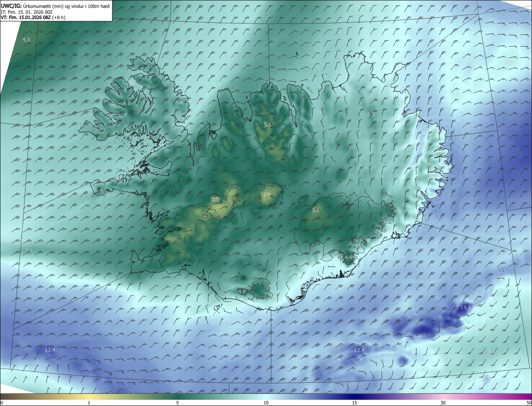The image size is (532, 406).
Task: Click the 50 tick on the colour scale
Action: [x=529, y=403]
